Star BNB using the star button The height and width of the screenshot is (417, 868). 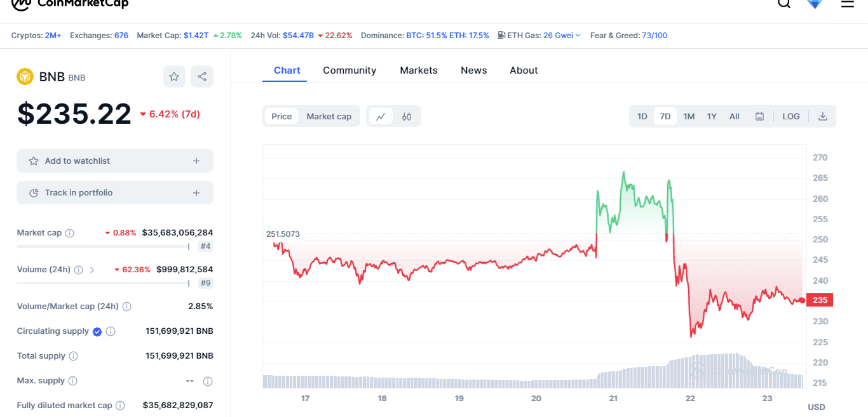click(174, 77)
